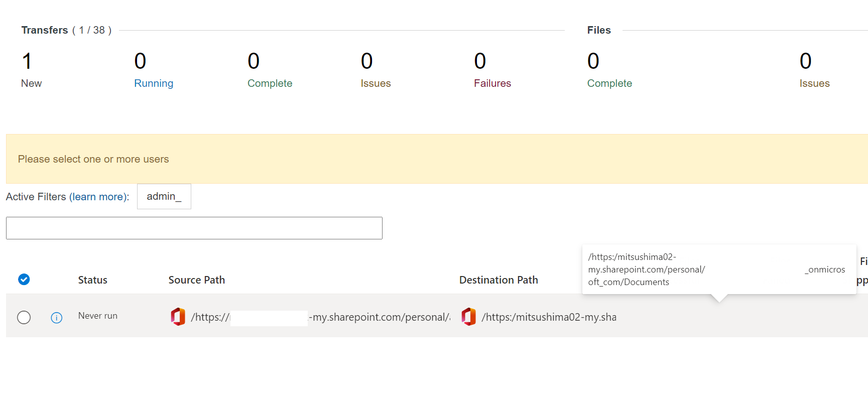Sort by Destination Path column header
Viewport: 868px width, 405px height.
point(499,280)
